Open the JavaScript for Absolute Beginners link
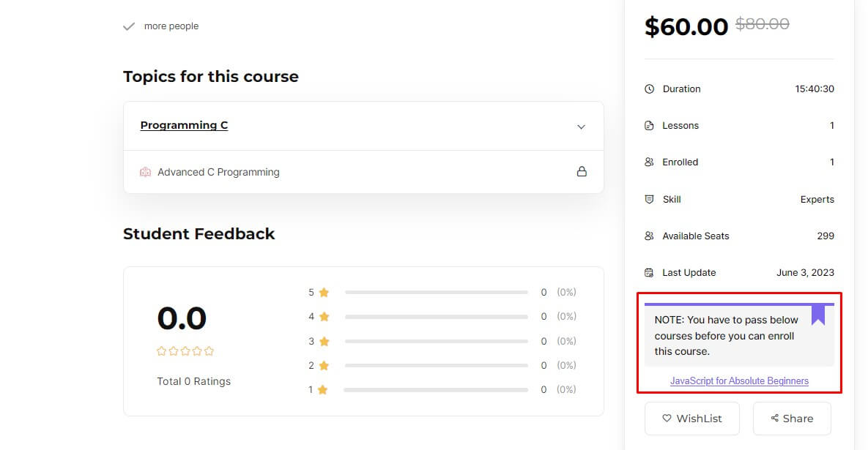868x450 pixels. [x=739, y=380]
